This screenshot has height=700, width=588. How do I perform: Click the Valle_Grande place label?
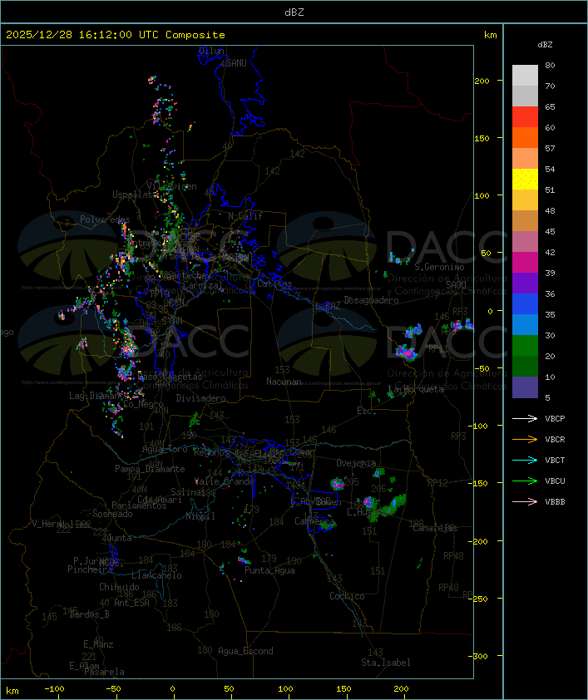[225, 481]
